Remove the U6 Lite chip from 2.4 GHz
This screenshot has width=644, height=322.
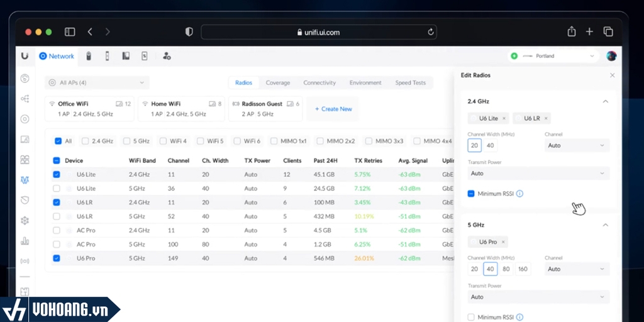pyautogui.click(x=504, y=118)
